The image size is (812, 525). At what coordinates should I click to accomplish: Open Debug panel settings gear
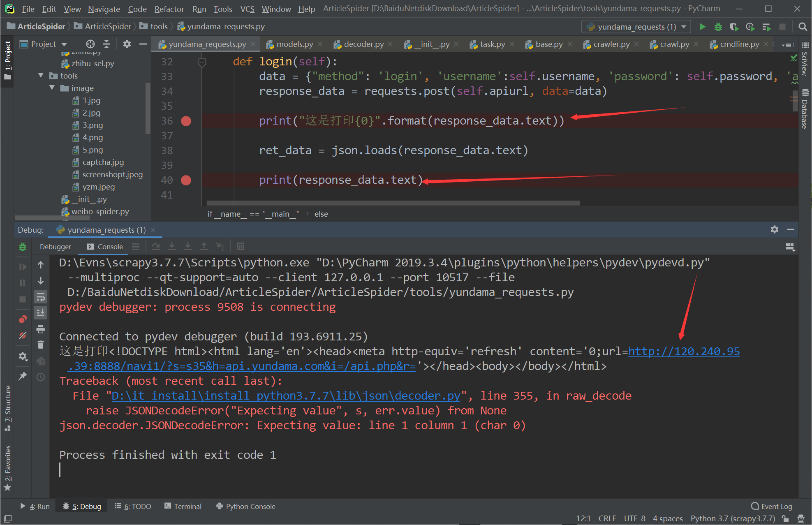[775, 229]
